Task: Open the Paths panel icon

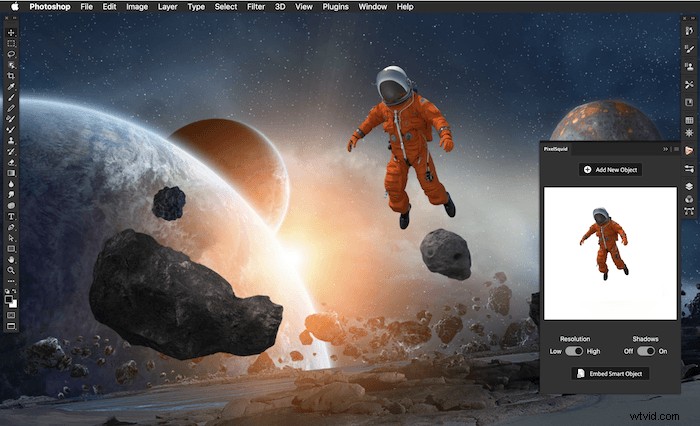Action: point(689,211)
